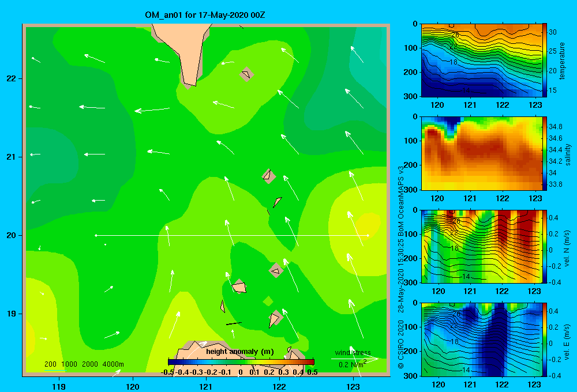Click the height anomaly color bar
Viewport: 577px width, 392px height.
(241, 362)
